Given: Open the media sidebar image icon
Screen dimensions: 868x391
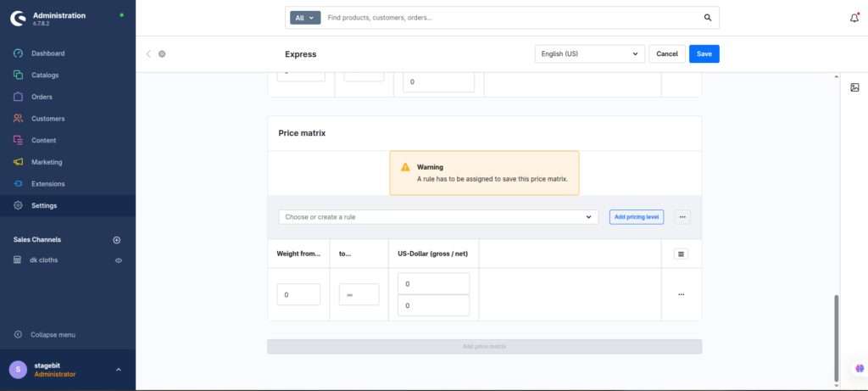Looking at the screenshot, I should [854, 87].
